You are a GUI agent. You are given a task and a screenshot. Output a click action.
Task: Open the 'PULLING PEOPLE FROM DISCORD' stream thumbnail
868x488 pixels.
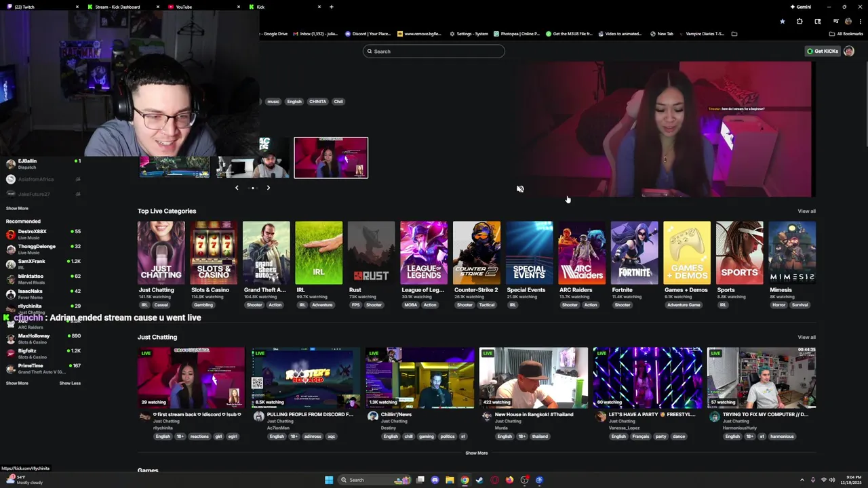click(306, 378)
